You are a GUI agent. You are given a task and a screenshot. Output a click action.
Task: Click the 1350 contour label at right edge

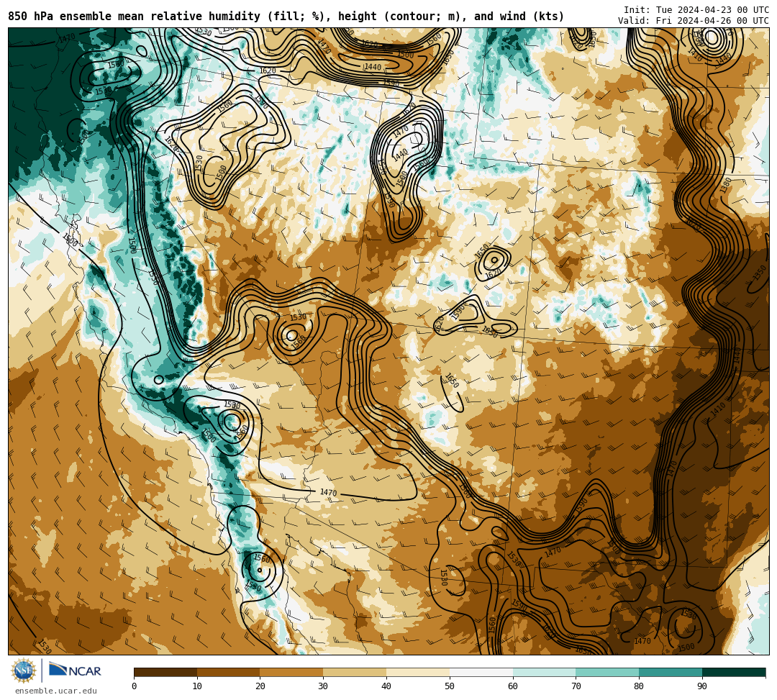click(760, 273)
